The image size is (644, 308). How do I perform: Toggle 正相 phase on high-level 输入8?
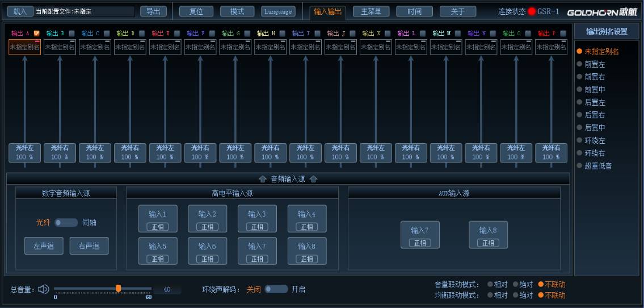click(307, 259)
